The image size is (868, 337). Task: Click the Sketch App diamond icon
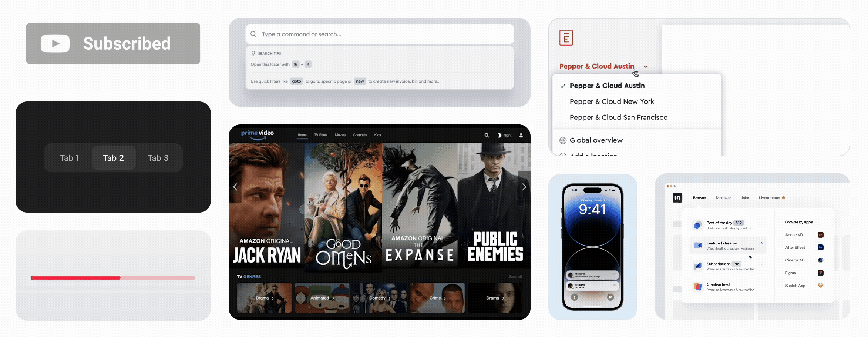tap(821, 286)
